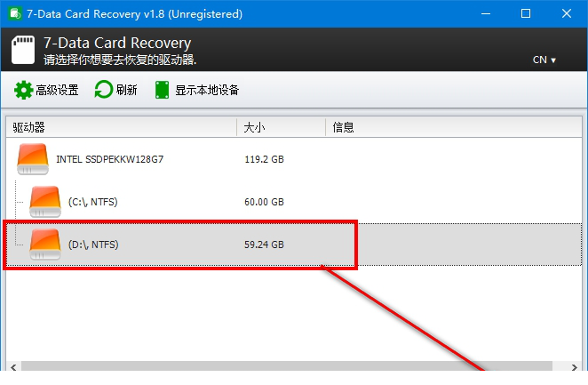Sort by the 驱动器 column header
This screenshot has height=385, width=588.
[122, 127]
